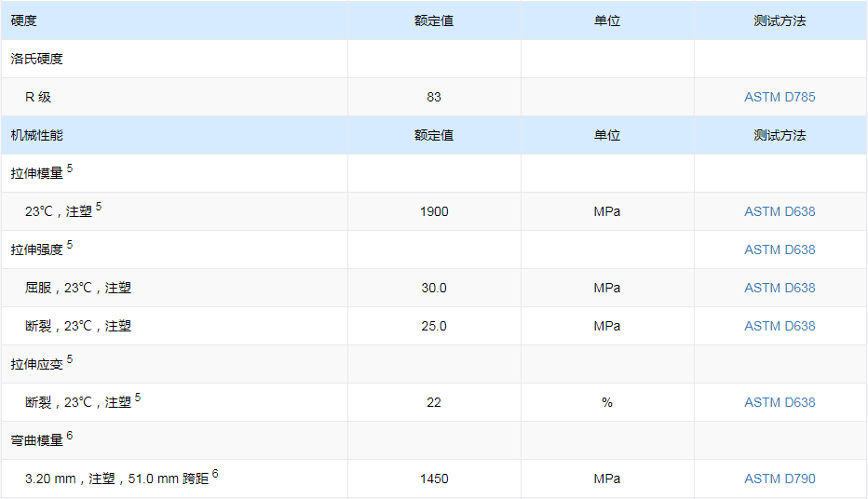Screen dimensions: 868x499
Task: Select the 机械性能 section header text
Action: (x=36, y=135)
